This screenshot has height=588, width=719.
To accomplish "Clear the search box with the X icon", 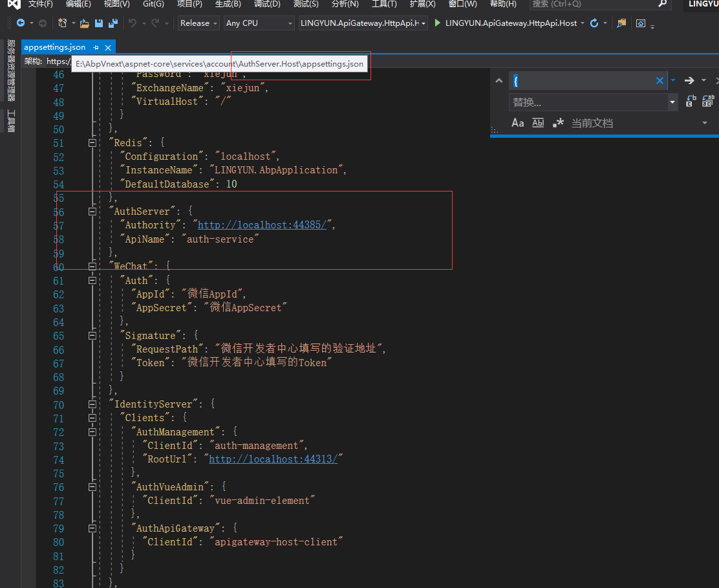I will click(x=659, y=80).
